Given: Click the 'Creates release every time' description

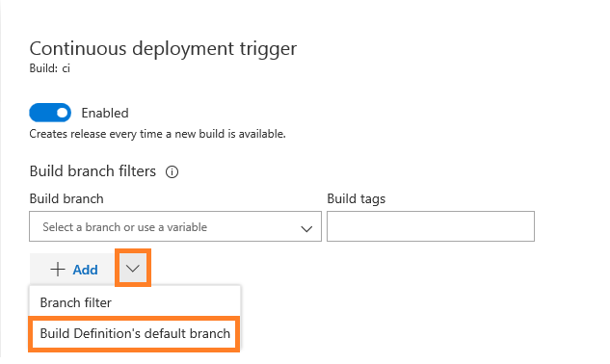Looking at the screenshot, I should 157,134.
